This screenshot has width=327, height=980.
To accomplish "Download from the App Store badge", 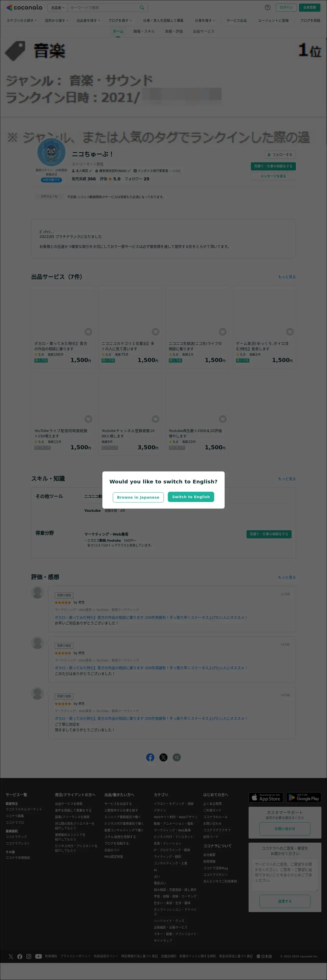I will pyautogui.click(x=266, y=797).
